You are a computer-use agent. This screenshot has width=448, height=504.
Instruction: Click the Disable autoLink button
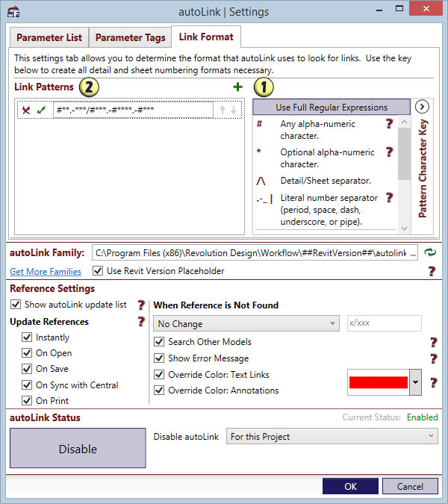[78, 448]
